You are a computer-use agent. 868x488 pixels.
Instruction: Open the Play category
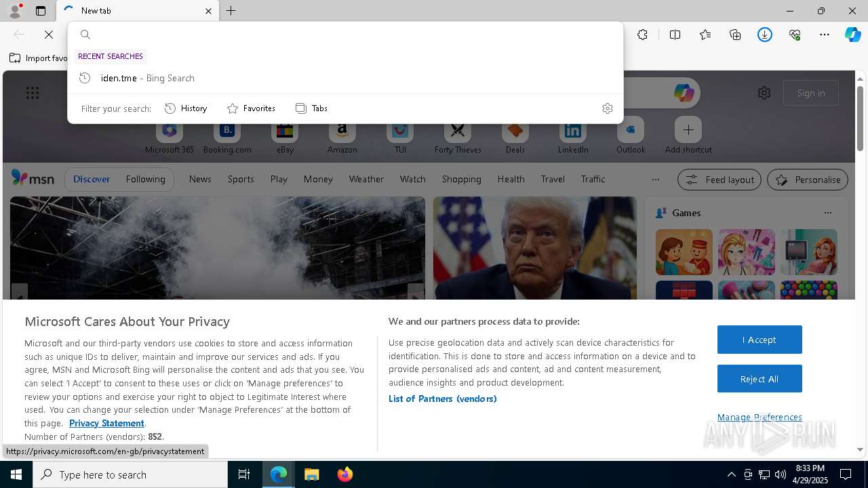pos(279,180)
